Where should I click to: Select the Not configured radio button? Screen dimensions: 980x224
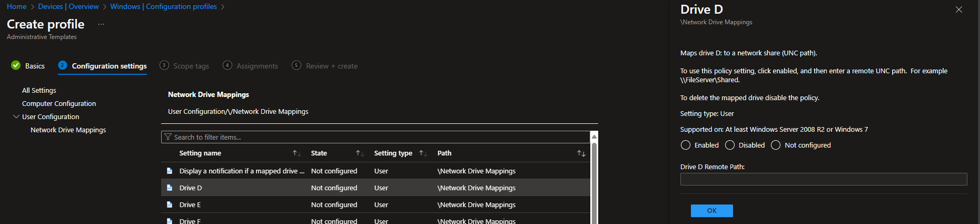coord(776,145)
